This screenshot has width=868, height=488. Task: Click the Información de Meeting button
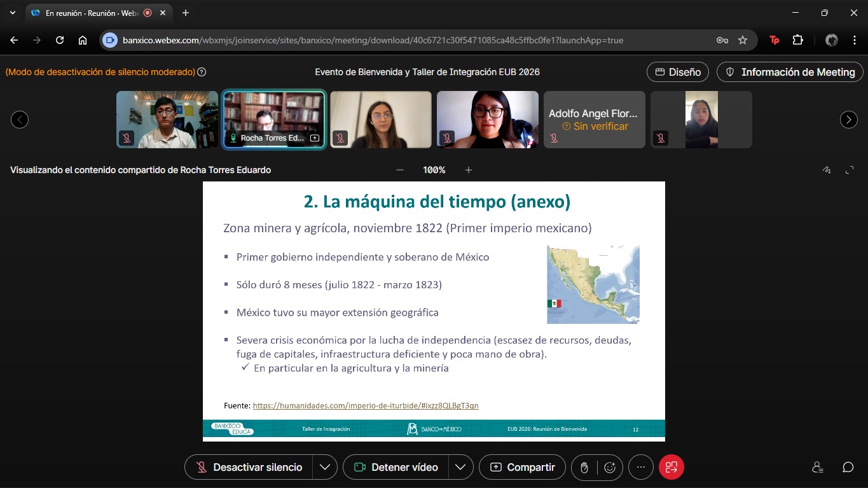click(790, 72)
